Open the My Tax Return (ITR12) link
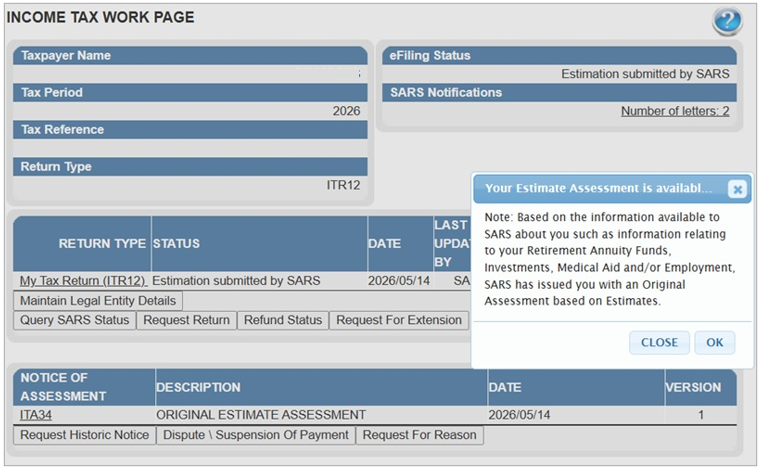Screen dimensions: 765x470 click(83, 281)
